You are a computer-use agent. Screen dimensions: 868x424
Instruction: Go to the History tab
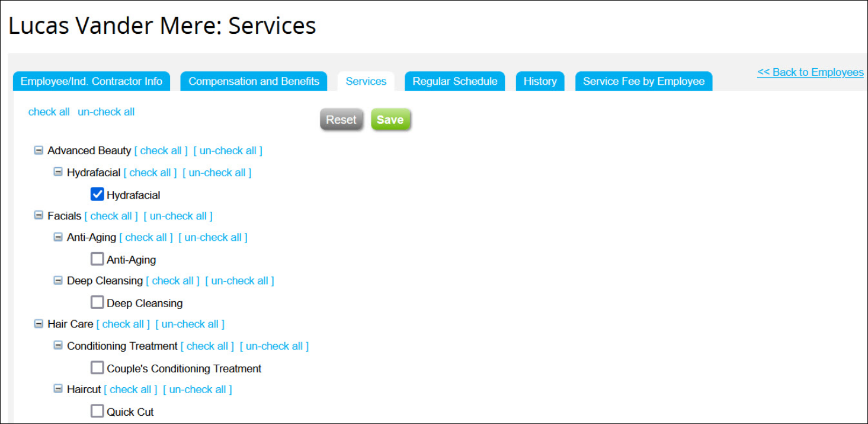coord(540,81)
